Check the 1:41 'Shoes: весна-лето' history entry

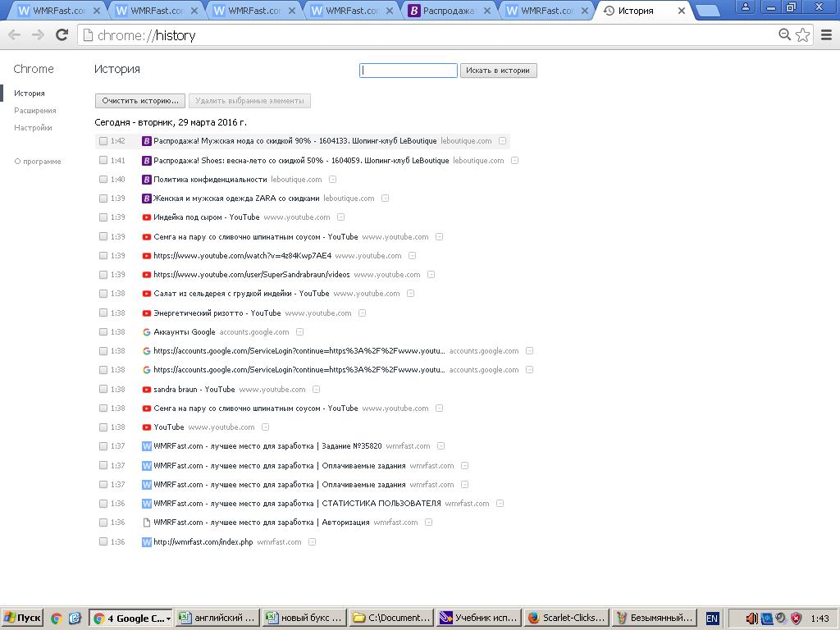click(103, 160)
